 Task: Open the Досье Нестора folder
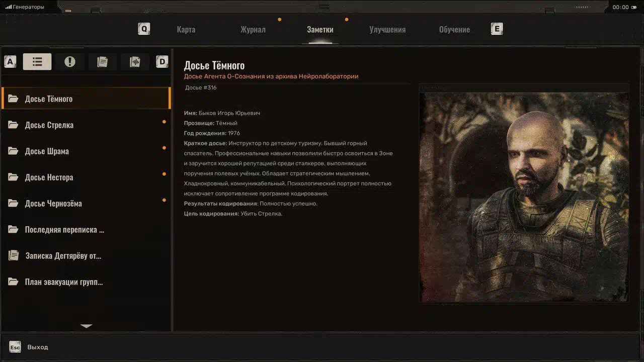pyautogui.click(x=49, y=177)
